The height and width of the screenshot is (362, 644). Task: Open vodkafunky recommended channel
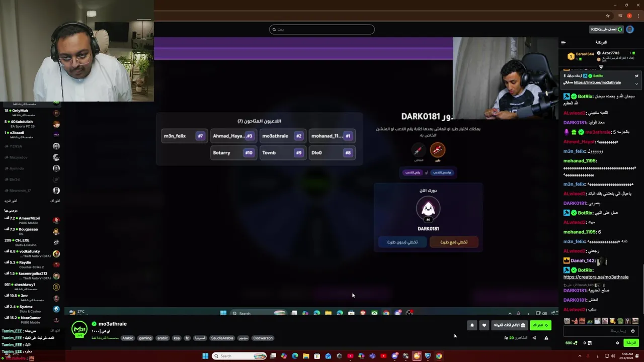point(31,253)
